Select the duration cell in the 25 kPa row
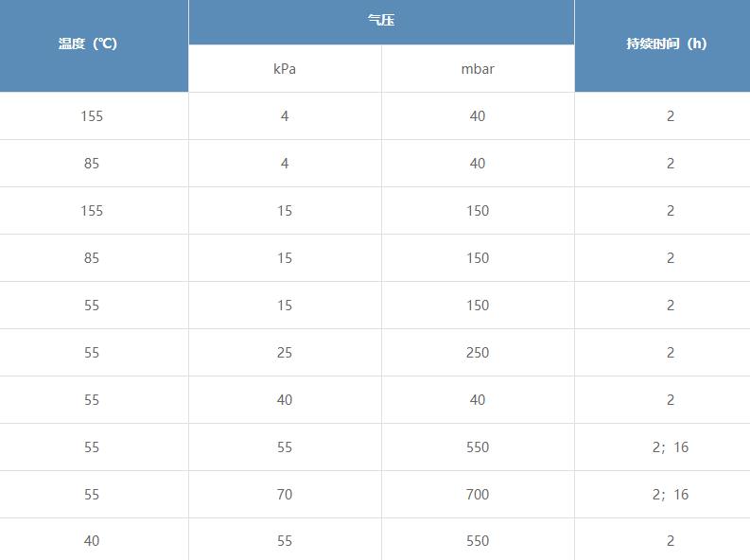 (670, 353)
